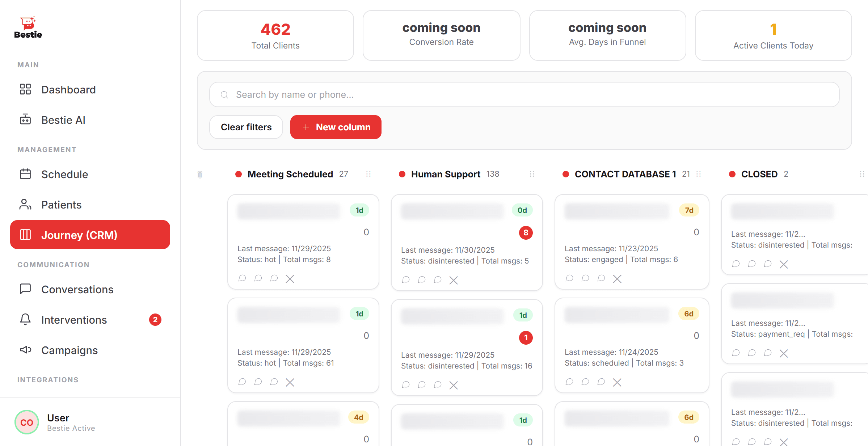Open the Active Clients Today card
This screenshot has width=868, height=446.
pyautogui.click(x=773, y=35)
